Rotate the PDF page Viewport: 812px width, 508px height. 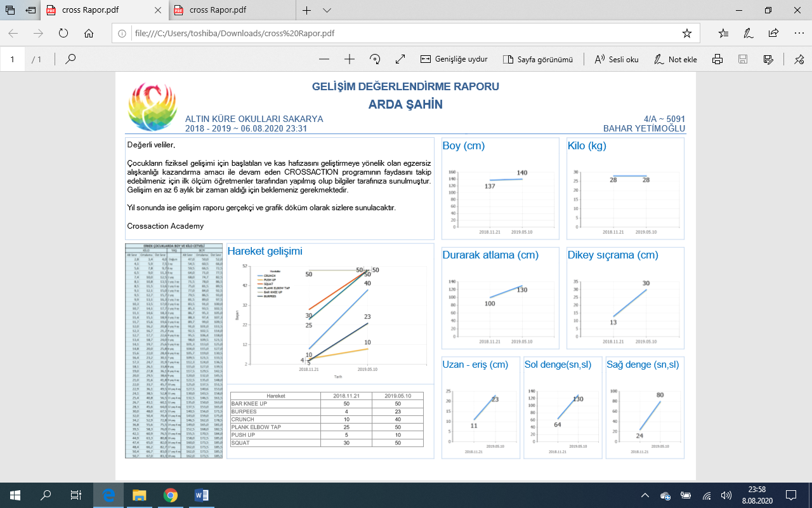point(375,59)
